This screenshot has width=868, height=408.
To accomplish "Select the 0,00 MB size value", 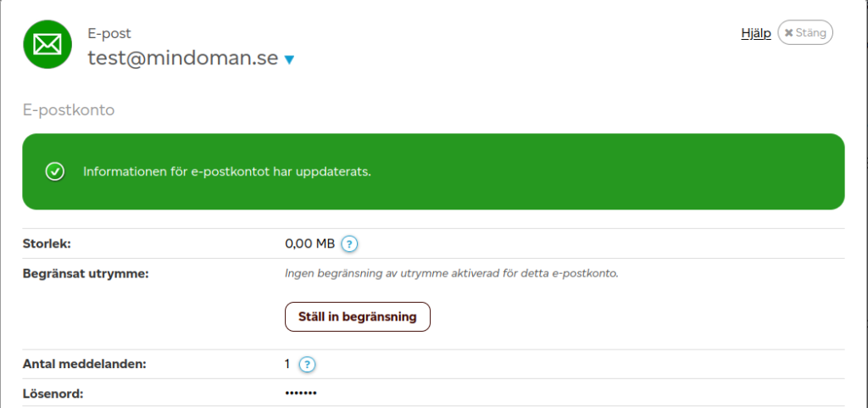I will coord(309,244).
